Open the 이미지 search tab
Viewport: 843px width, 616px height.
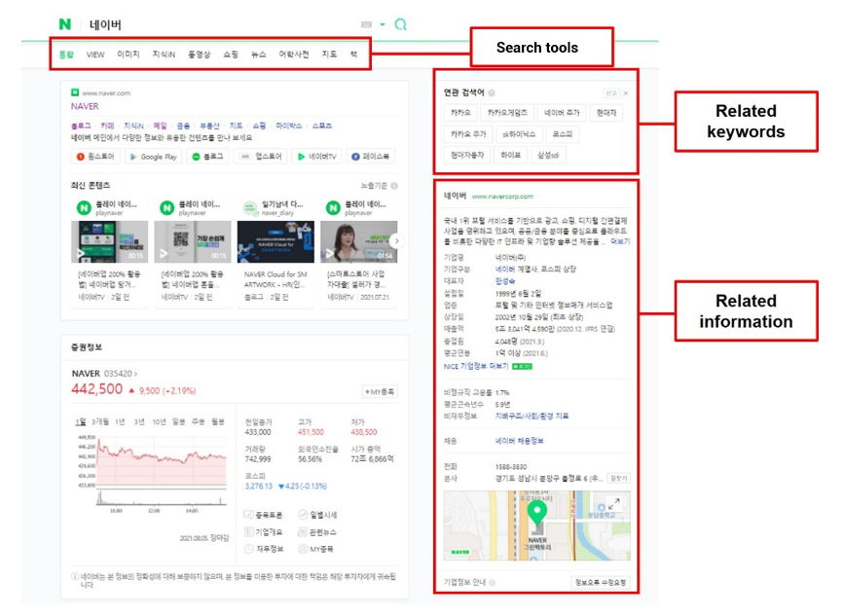tap(128, 54)
